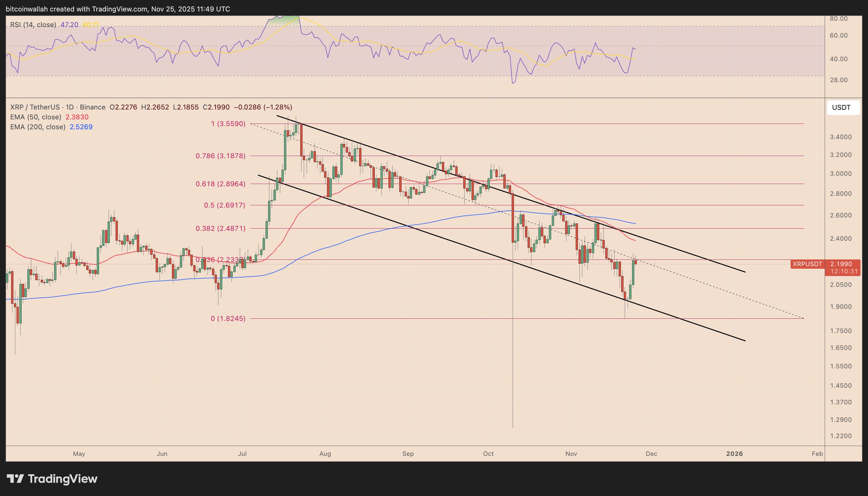Toggle the RSI value 47.20 readout

point(70,24)
